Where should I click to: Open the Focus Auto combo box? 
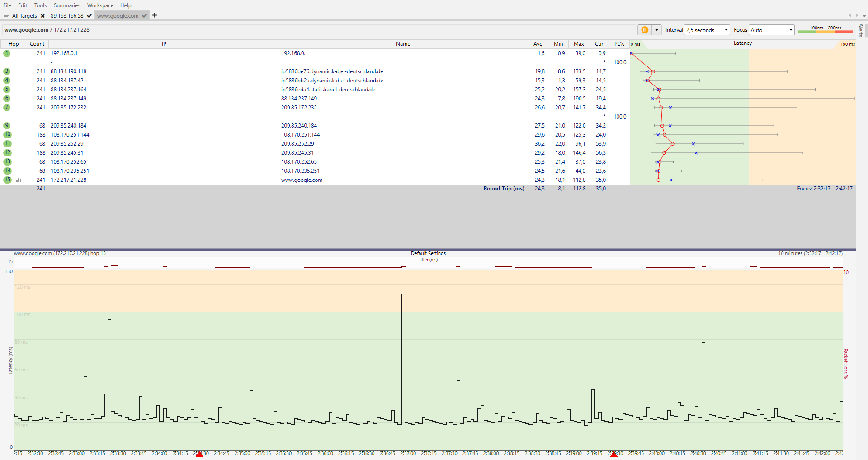(771, 30)
